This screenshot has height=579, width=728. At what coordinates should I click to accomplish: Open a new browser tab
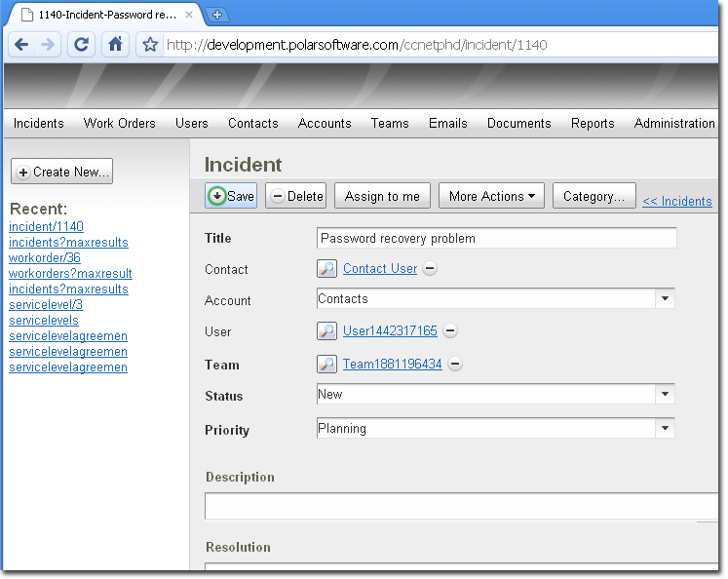pyautogui.click(x=217, y=15)
